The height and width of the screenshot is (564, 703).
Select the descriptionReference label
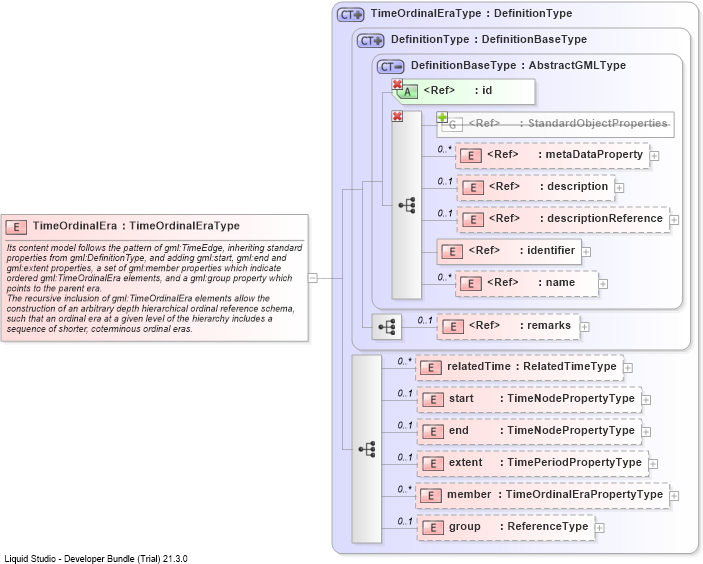tap(576, 218)
